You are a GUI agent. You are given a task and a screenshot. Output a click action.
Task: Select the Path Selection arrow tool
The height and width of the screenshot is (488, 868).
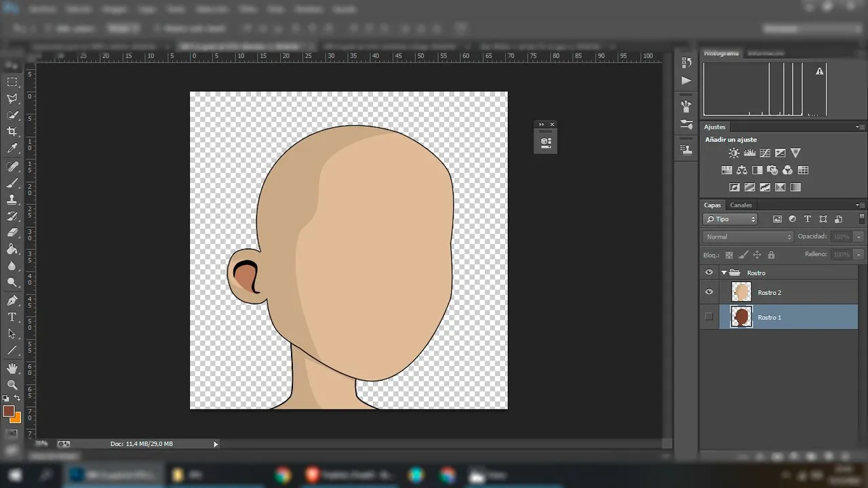coord(12,333)
